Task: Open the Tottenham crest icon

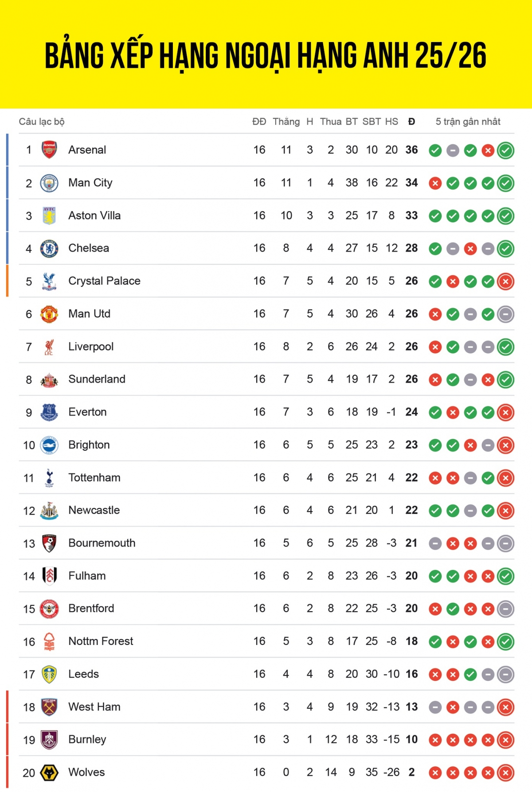Action: [49, 478]
